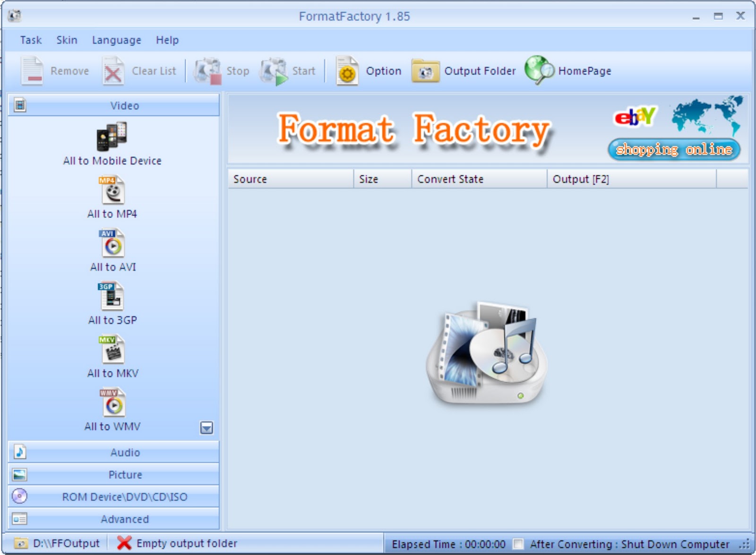Click the red X empty folder icon
Image resolution: width=756 pixels, height=555 pixels.
[124, 543]
